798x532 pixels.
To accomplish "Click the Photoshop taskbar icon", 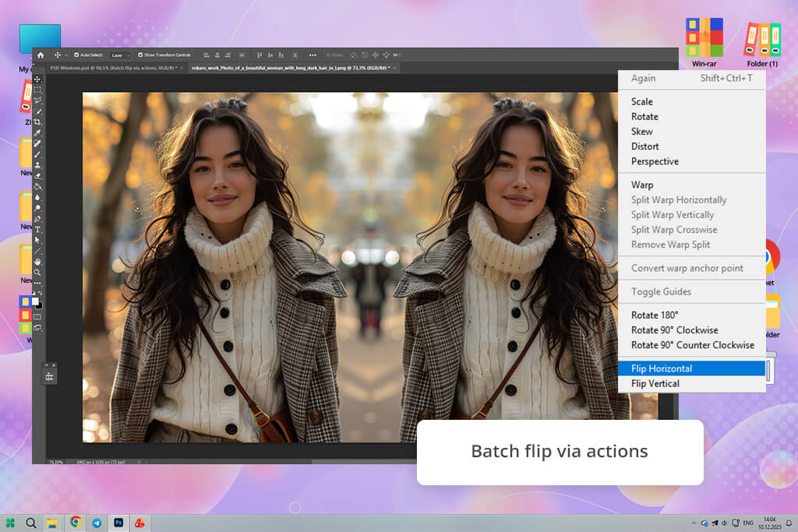I will (118, 523).
